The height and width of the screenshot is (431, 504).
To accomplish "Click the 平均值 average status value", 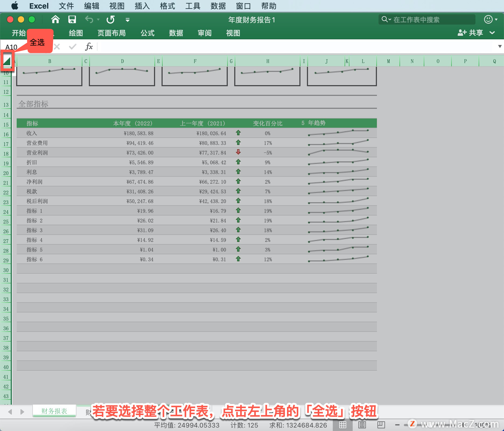I will tap(187, 425).
